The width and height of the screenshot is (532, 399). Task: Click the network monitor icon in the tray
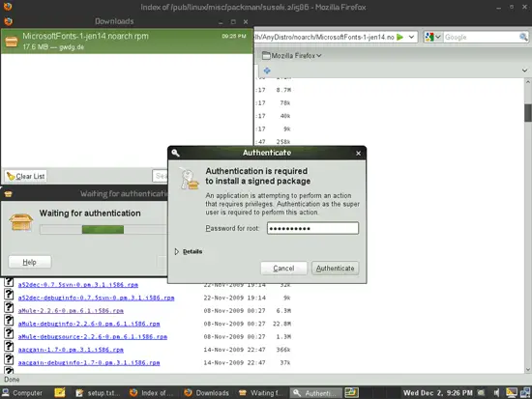(524, 392)
